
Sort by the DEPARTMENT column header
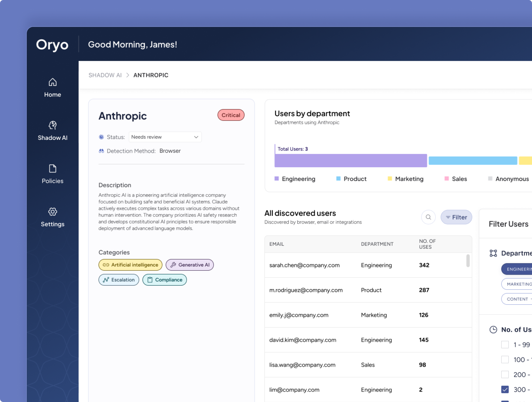(377, 244)
